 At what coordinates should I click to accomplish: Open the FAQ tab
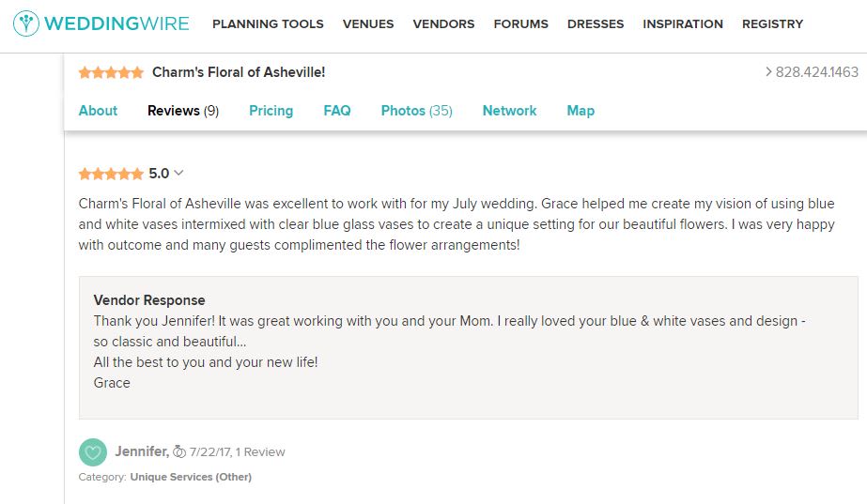(x=337, y=111)
